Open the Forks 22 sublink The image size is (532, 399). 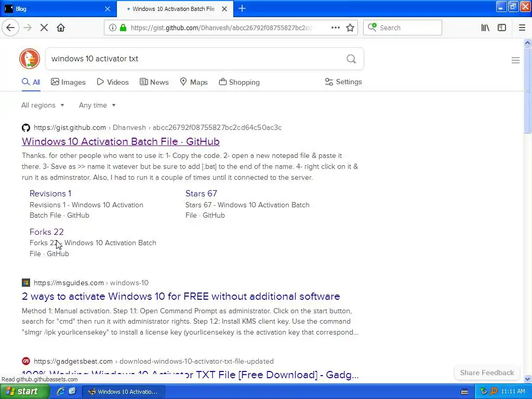46,232
